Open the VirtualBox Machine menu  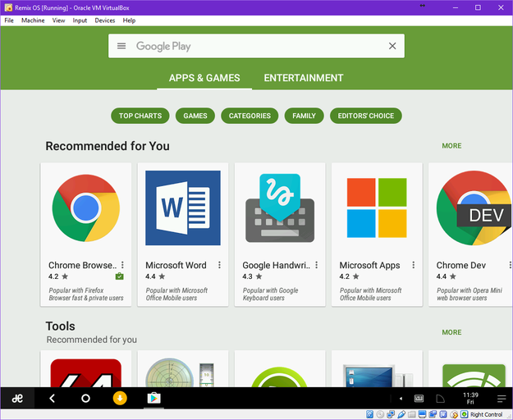point(33,21)
